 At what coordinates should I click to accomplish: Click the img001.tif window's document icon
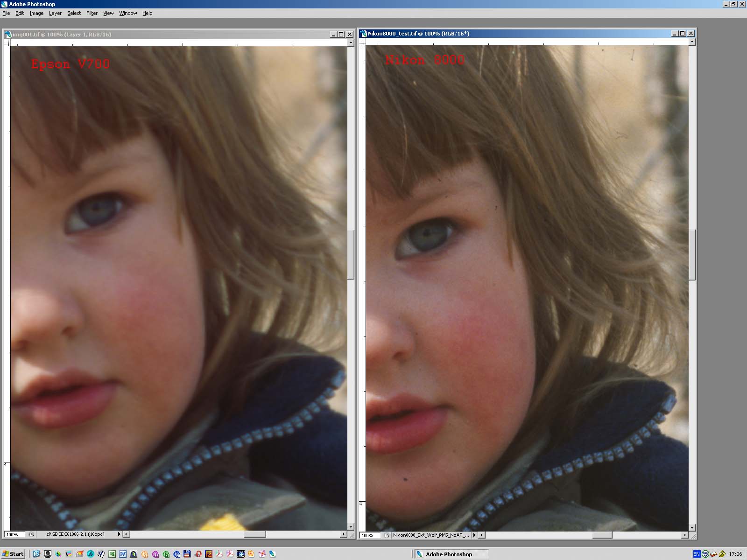[x=8, y=34]
